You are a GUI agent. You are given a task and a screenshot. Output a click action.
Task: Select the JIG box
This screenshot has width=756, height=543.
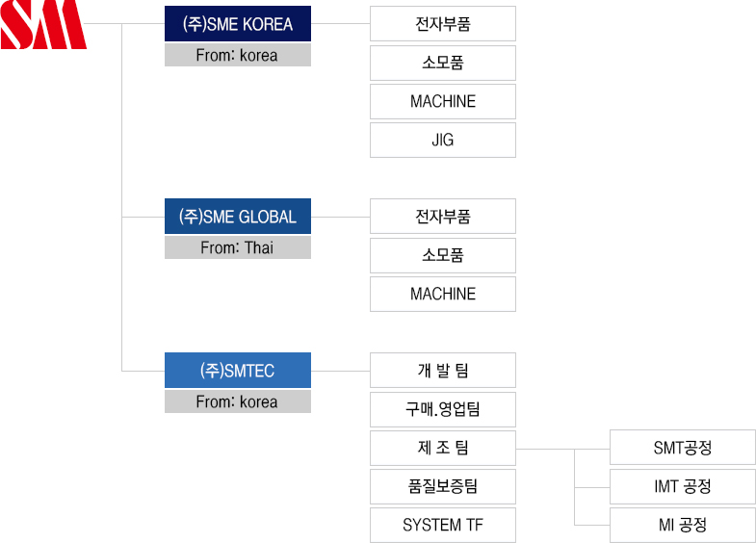pos(443,141)
